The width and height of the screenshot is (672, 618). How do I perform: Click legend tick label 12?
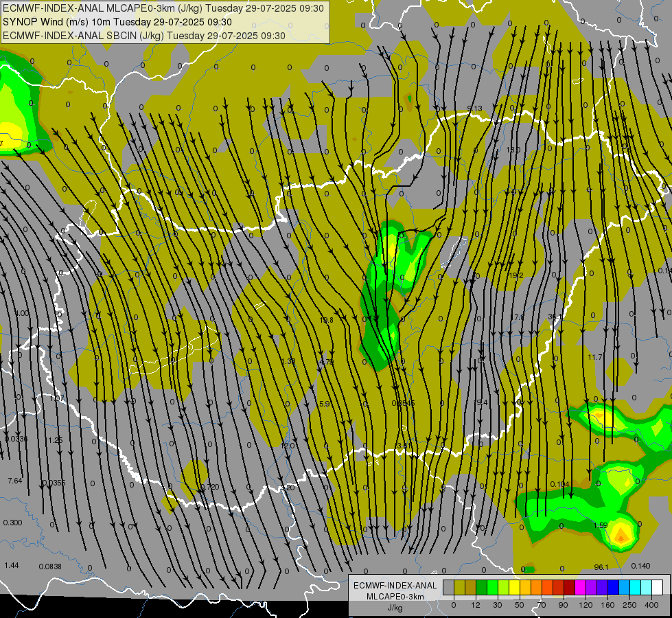pyautogui.click(x=476, y=605)
